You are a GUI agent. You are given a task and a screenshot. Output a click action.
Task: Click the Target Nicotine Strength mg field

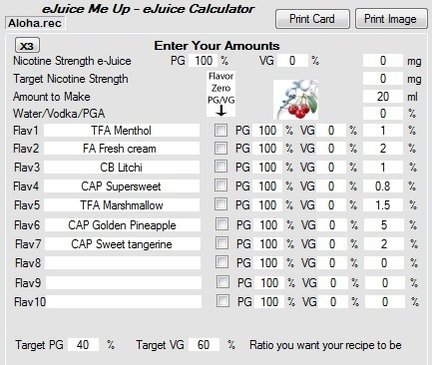tap(383, 79)
